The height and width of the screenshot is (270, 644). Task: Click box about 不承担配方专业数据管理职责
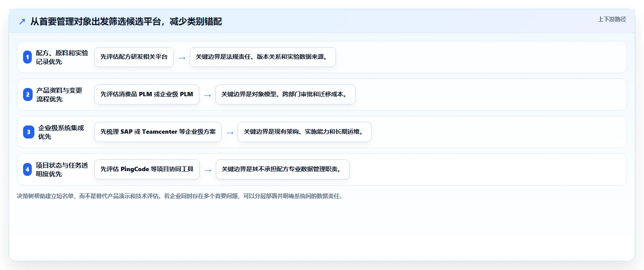click(283, 169)
